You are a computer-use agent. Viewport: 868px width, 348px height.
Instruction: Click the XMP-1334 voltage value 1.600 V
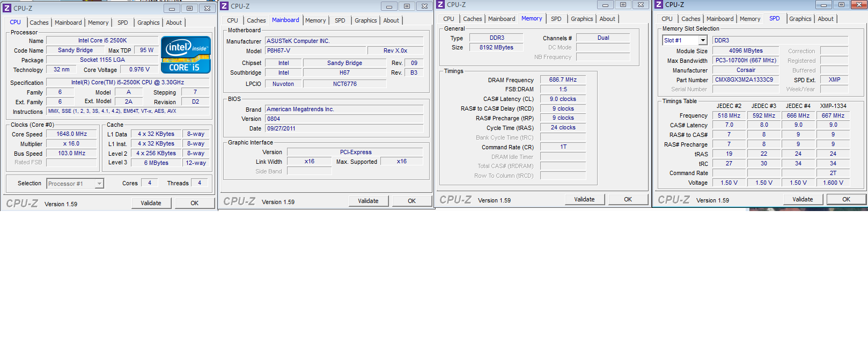click(x=833, y=183)
